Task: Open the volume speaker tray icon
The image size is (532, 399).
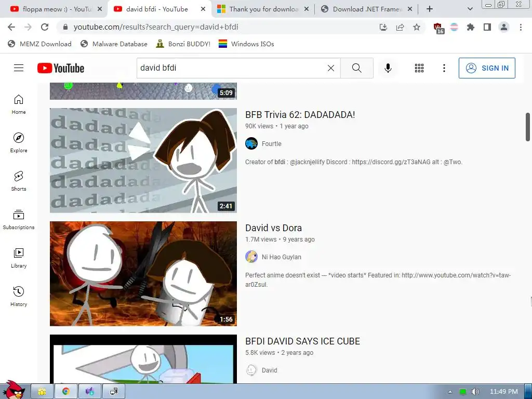Action: pos(475,392)
